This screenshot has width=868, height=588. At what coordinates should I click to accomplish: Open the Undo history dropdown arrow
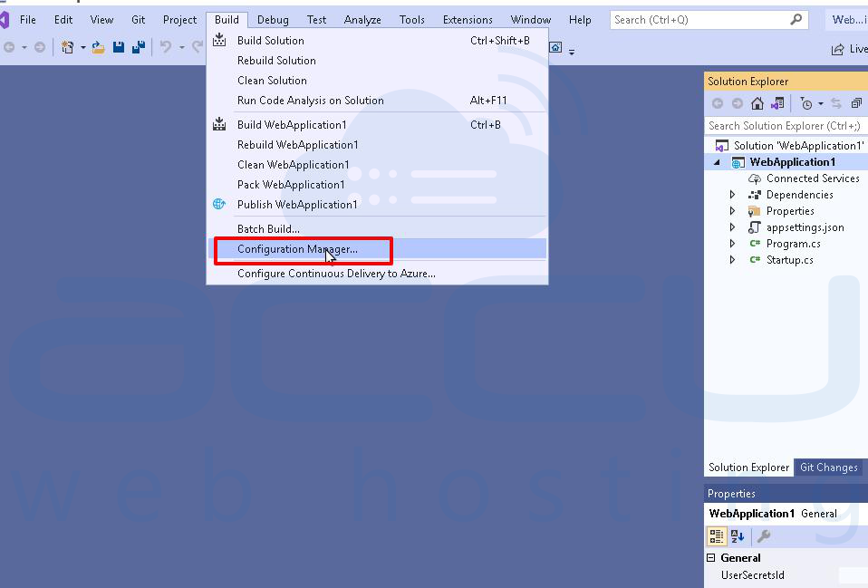[181, 48]
